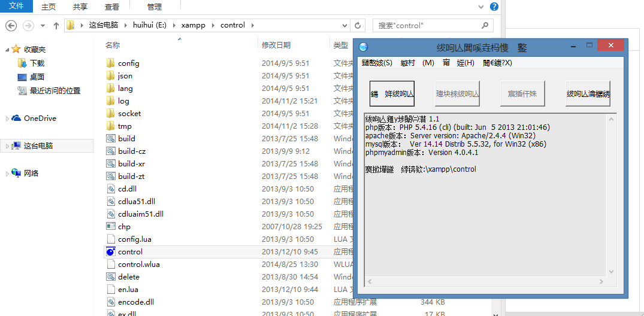Select the control application icon
Viewport: 644px width, 316px height.
(110, 251)
